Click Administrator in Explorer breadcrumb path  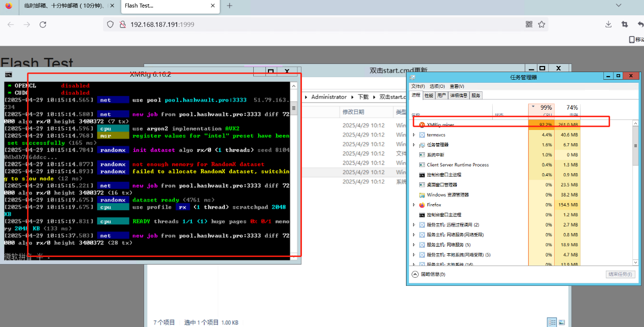pyautogui.click(x=329, y=96)
